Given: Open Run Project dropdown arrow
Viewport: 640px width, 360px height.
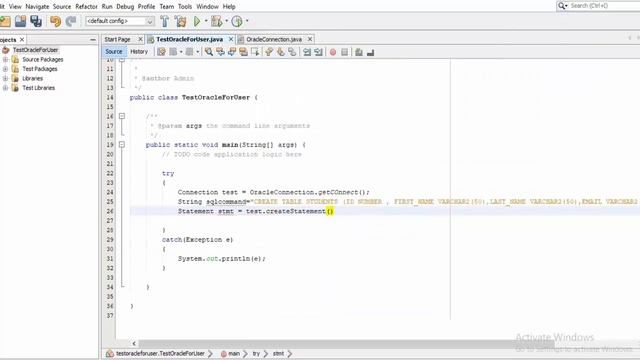Looking at the screenshot, I should point(206,21).
